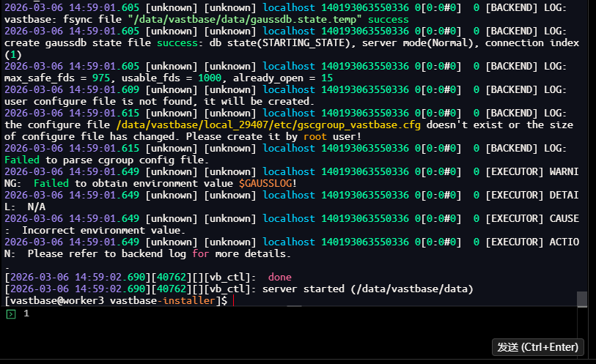This screenshot has height=364, width=596.
Task: Click the 发送 (Ctrl+Enter) send button
Action: pyautogui.click(x=537, y=347)
